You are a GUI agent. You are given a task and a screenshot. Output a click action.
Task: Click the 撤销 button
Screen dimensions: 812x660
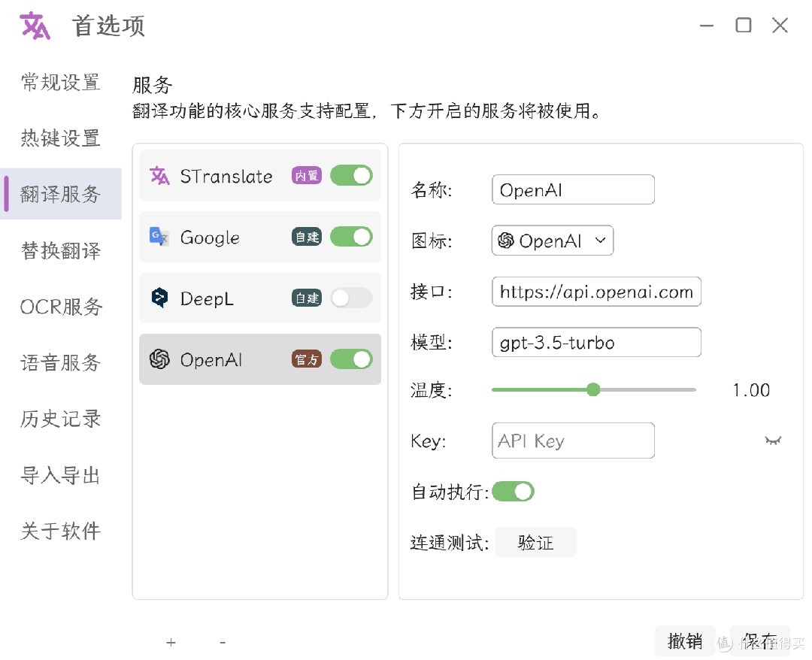(685, 641)
